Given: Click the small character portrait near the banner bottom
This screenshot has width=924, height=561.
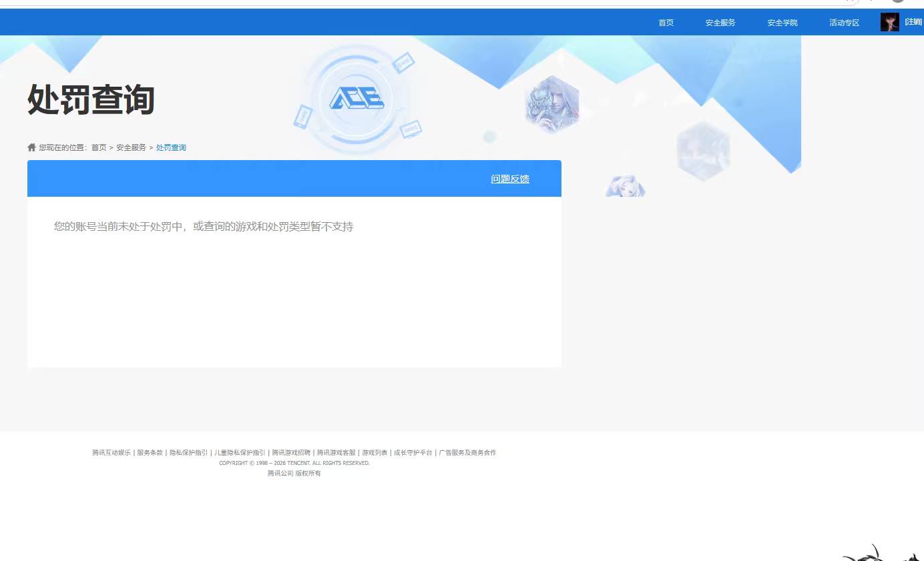Looking at the screenshot, I should pos(625,185).
